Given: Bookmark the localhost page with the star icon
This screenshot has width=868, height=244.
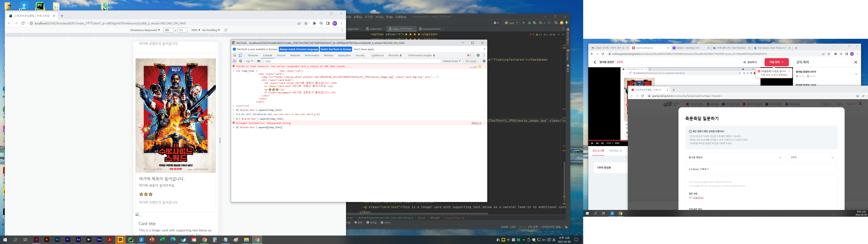Looking at the screenshot, I should [x=306, y=23].
